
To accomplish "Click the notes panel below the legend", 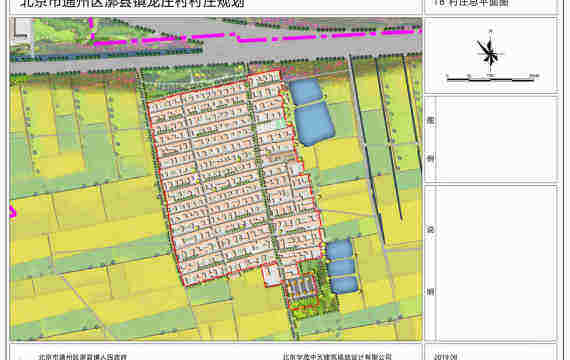I will click(491, 263).
